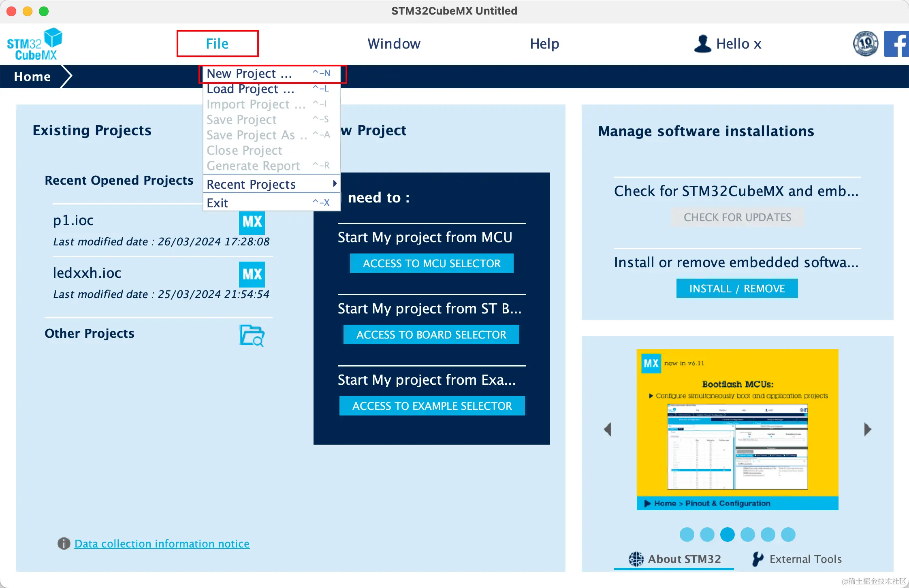Close the window with red button
The width and height of the screenshot is (909, 588).
tap(11, 11)
